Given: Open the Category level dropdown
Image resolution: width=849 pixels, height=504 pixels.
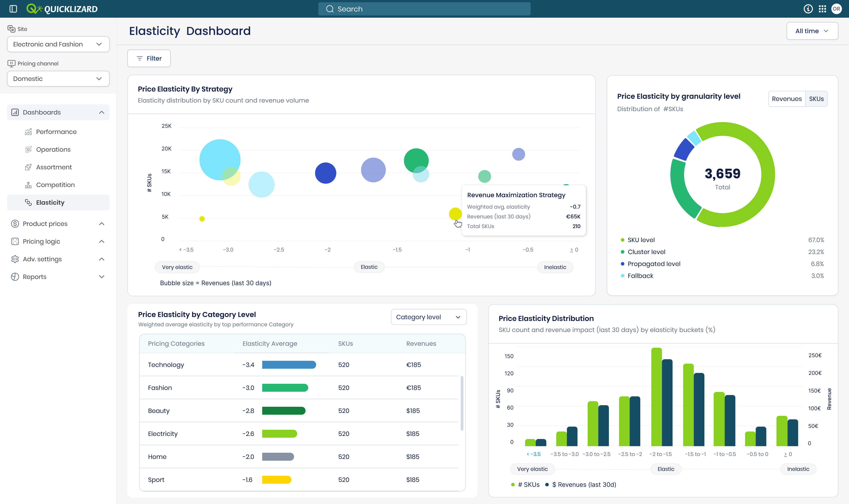Looking at the screenshot, I should 428,317.
